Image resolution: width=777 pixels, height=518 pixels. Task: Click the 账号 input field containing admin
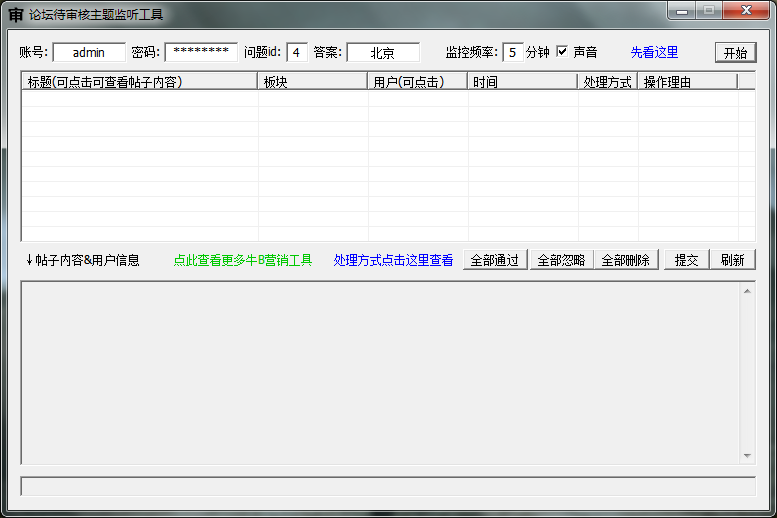tap(89, 53)
